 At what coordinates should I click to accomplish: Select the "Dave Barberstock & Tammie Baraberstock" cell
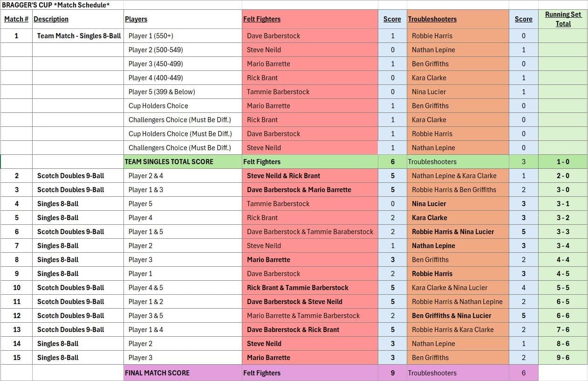[310, 232]
